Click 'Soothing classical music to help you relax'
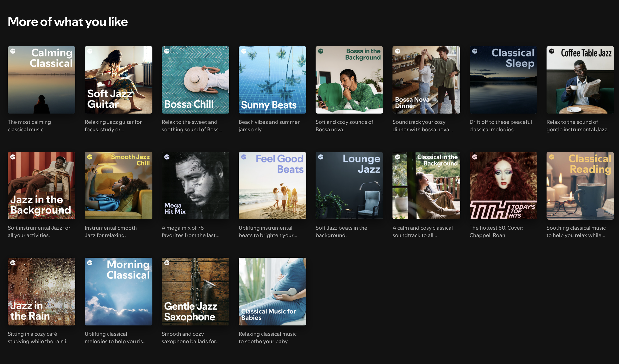Image resolution: width=619 pixels, height=364 pixels. pos(576,232)
